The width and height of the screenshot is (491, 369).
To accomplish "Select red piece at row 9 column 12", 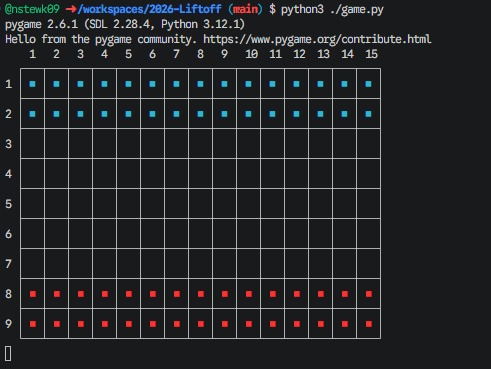I will tap(297, 324).
